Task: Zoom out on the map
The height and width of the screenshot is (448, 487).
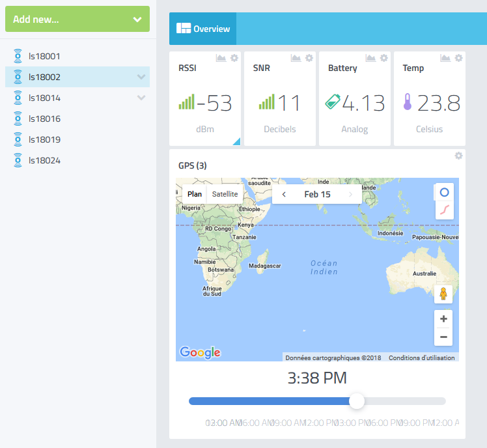Action: 443,337
